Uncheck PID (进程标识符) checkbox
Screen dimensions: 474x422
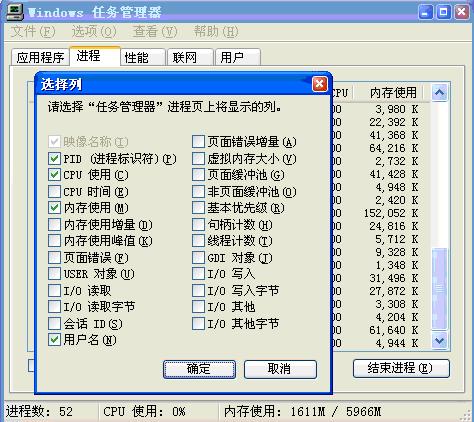coord(54,159)
